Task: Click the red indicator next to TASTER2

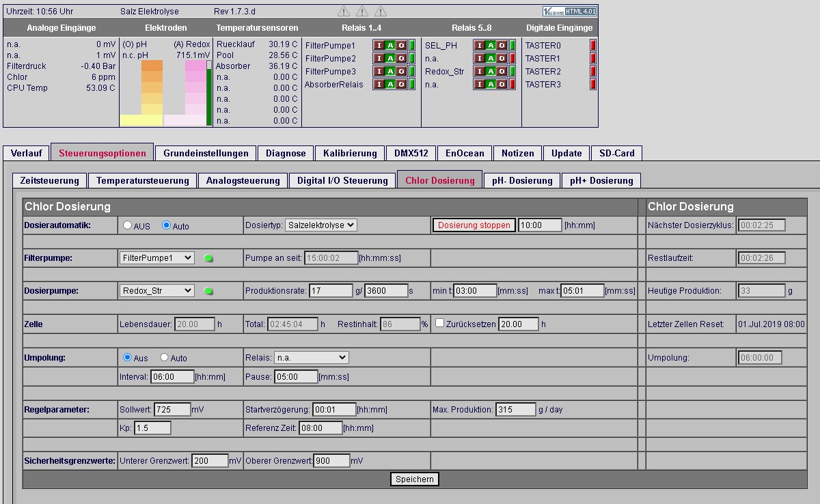Action: click(x=592, y=71)
